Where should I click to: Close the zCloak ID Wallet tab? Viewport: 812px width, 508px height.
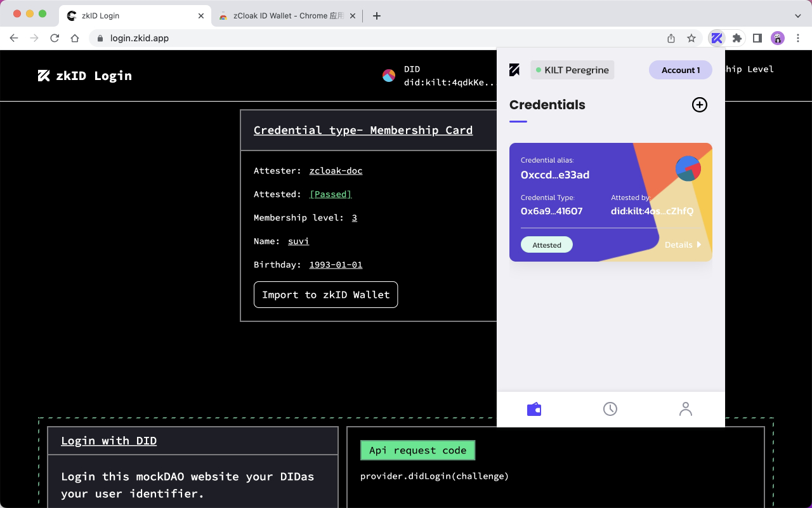[x=354, y=16]
